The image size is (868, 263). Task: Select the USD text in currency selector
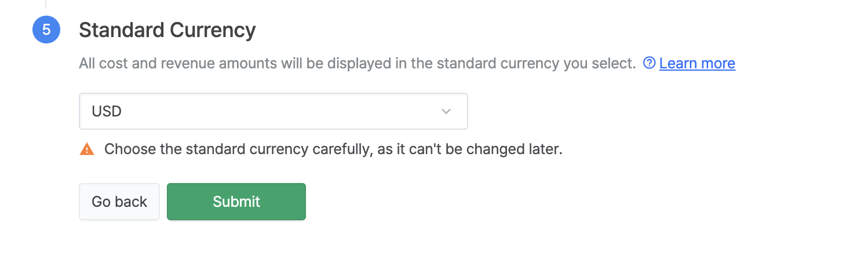point(107,111)
